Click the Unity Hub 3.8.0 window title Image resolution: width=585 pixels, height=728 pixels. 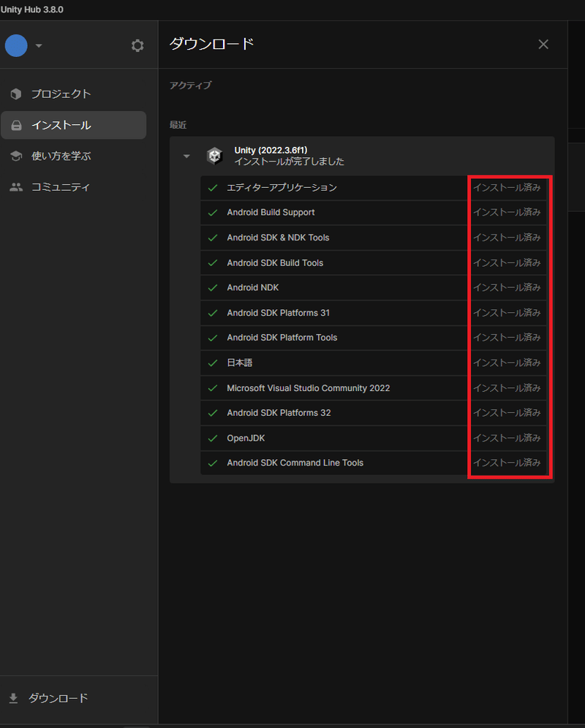coord(32,10)
